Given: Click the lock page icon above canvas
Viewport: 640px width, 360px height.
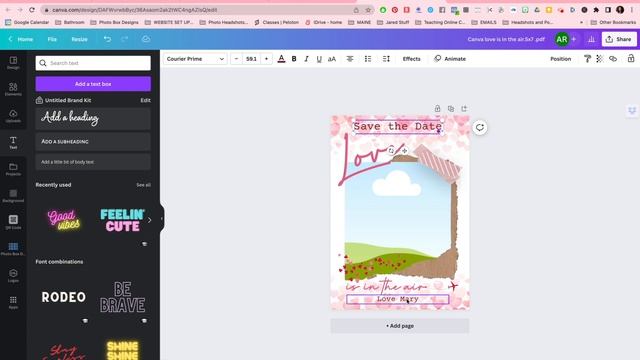Looking at the screenshot, I should 437,109.
